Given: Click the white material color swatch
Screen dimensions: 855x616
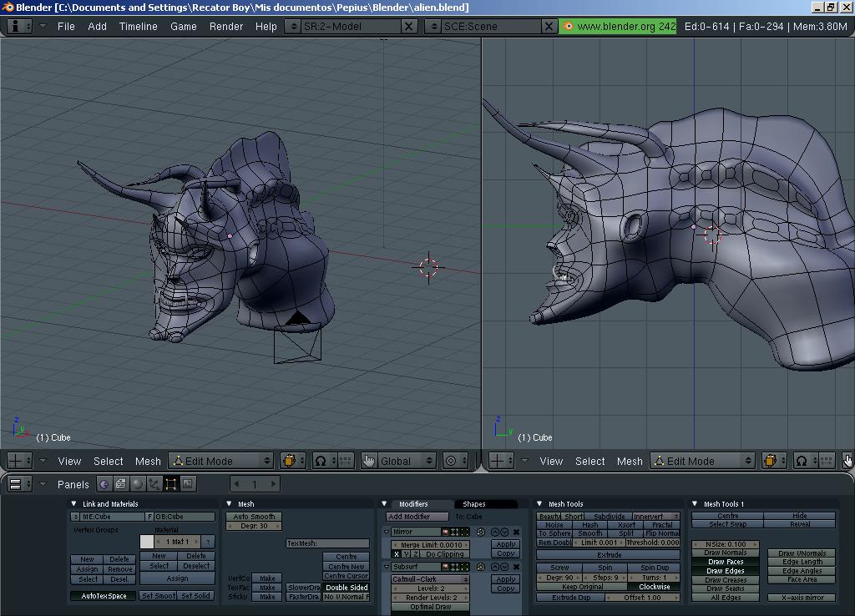Looking at the screenshot, I should coord(147,542).
